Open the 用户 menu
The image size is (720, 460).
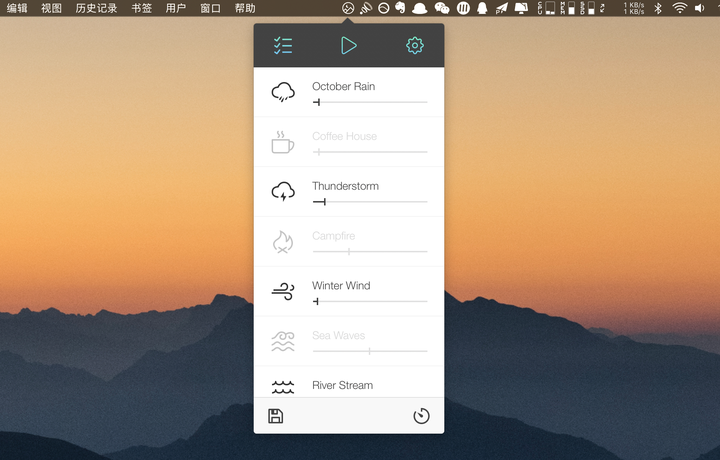175,8
